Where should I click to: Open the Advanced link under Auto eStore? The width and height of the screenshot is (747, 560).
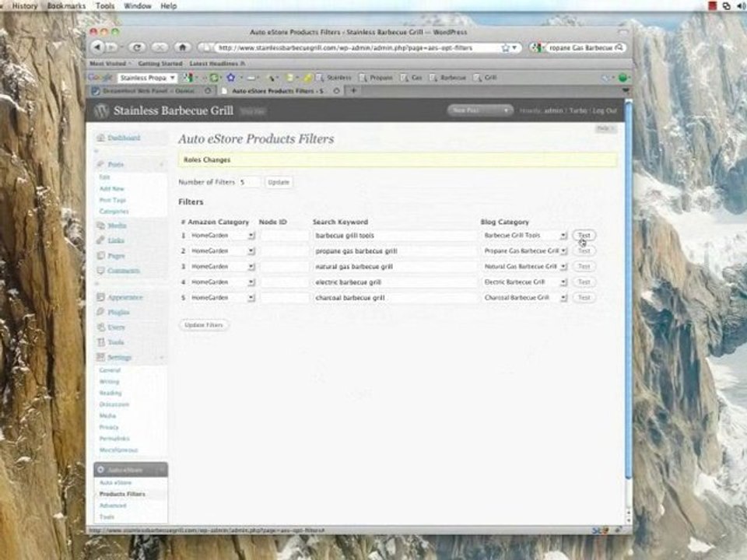pos(113,506)
